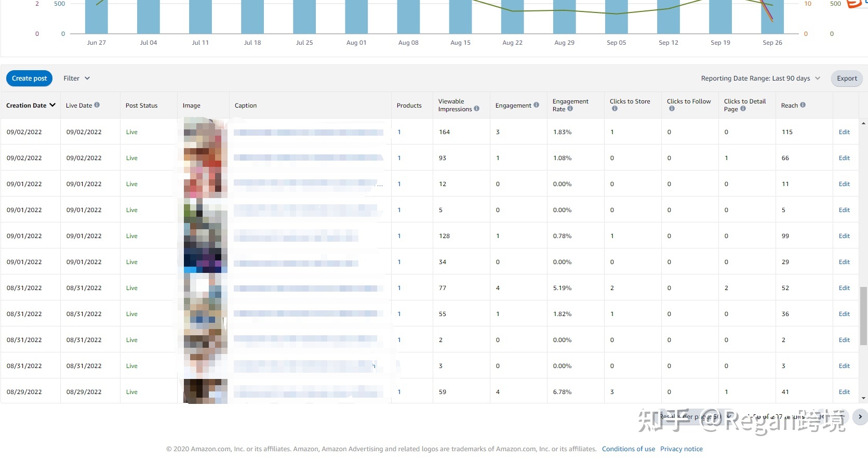868x459 pixels.
Task: Click the Create post button
Action: (29, 78)
